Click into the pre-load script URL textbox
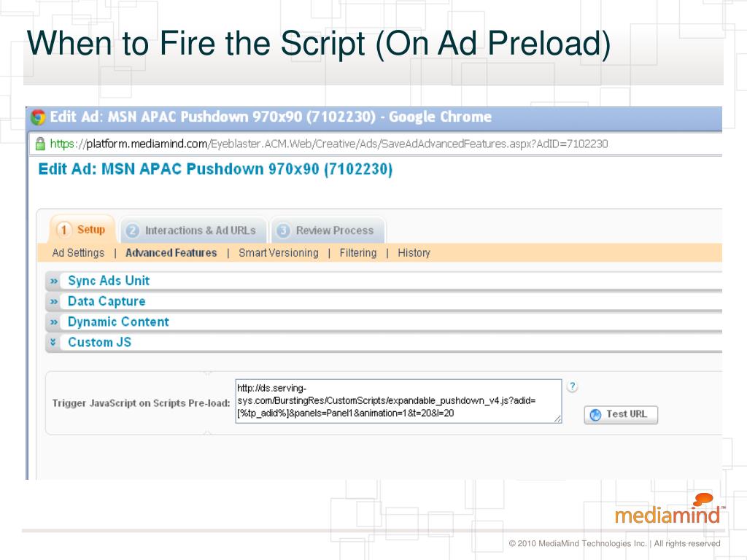The height and width of the screenshot is (560, 747). click(398, 401)
